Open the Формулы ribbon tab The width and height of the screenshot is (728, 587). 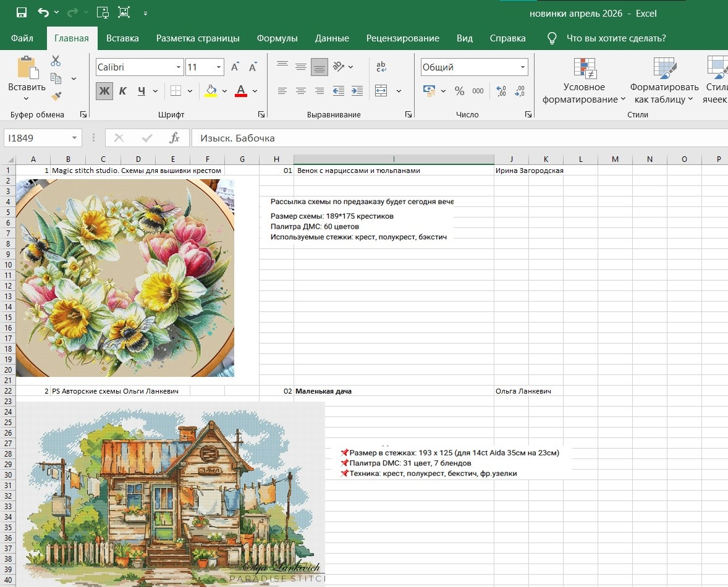click(x=277, y=38)
